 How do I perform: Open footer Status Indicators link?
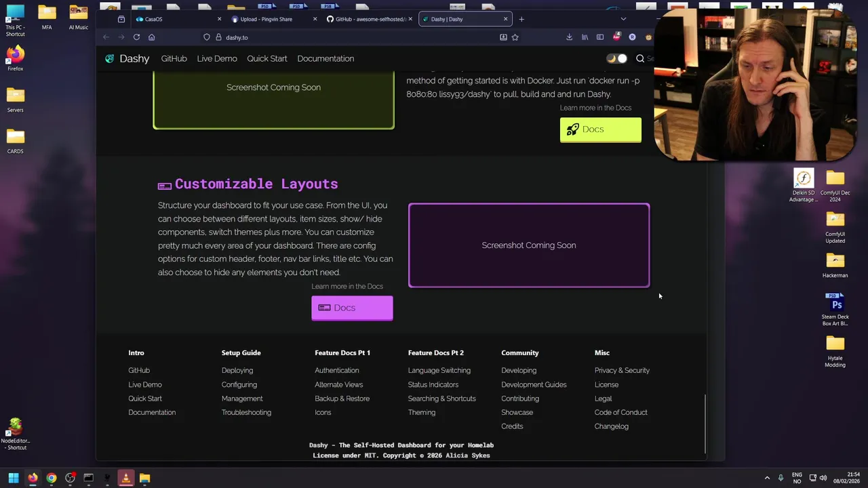tap(433, 384)
